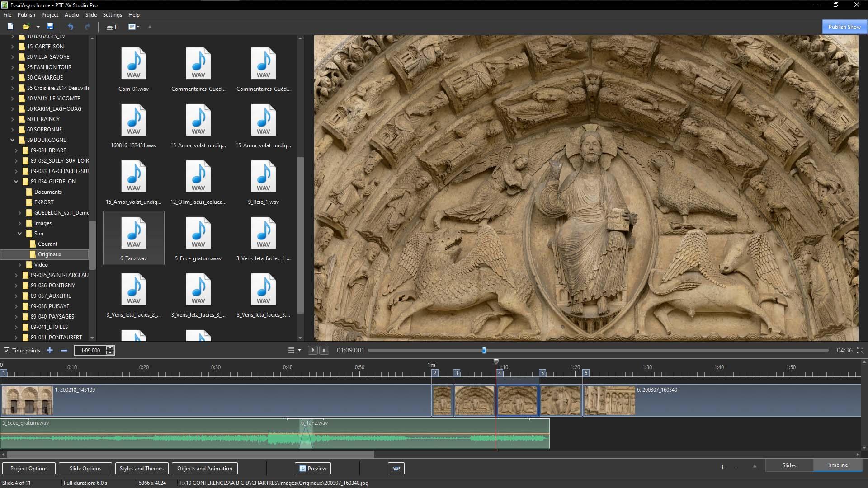
Task: Select the 12_Olim_lacus_coluea file icon
Action: (198, 177)
